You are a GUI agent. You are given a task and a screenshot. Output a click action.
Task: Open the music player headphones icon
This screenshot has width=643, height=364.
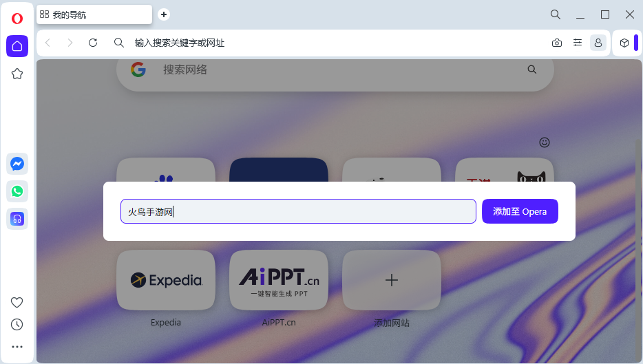[x=17, y=219]
